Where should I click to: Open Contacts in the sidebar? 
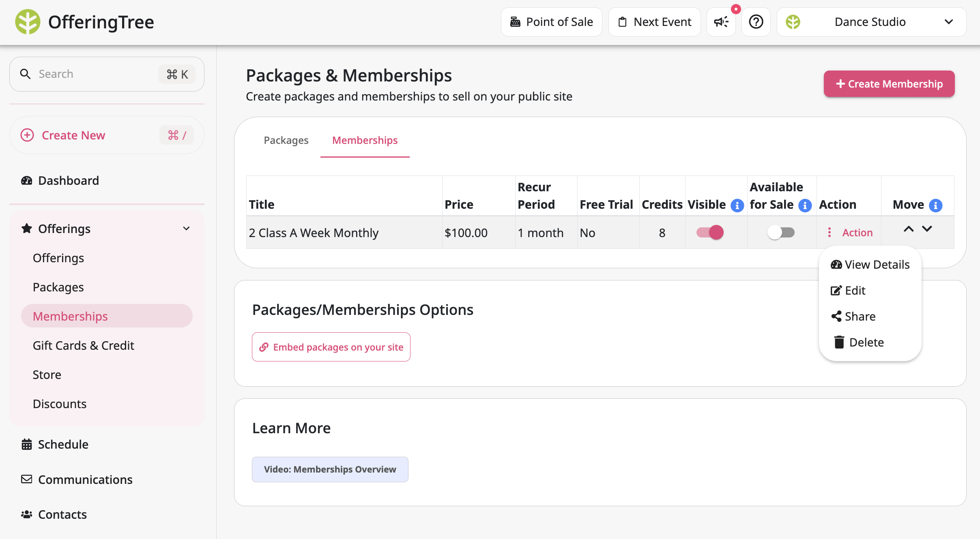pyautogui.click(x=62, y=514)
